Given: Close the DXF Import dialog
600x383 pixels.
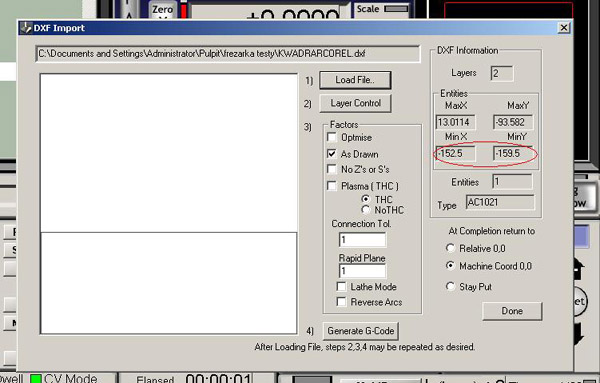Looking at the screenshot, I should tap(564, 28).
